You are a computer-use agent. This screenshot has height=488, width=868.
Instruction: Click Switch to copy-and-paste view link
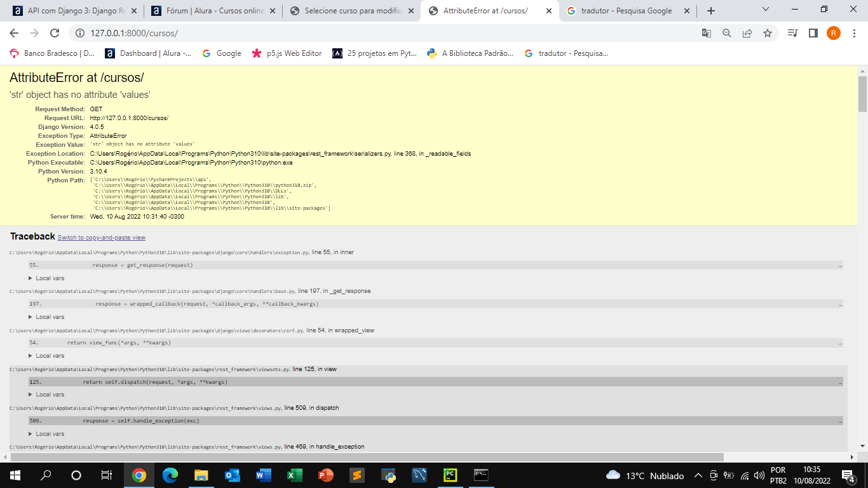click(x=101, y=238)
